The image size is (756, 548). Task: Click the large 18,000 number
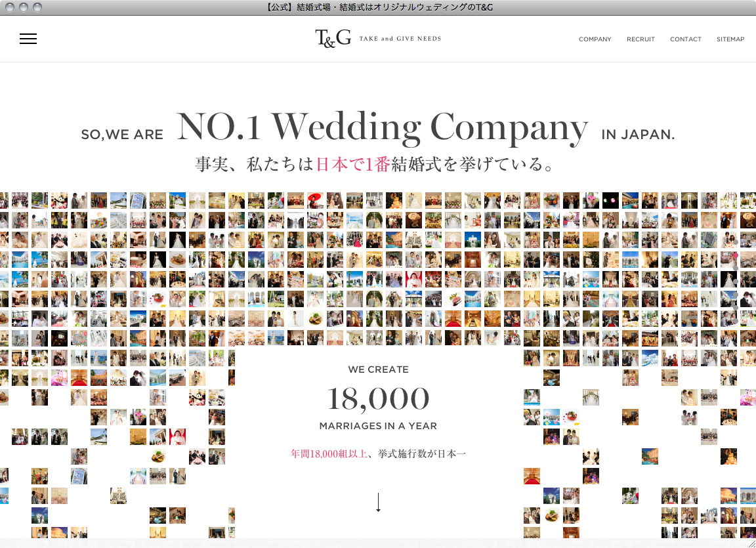378,398
